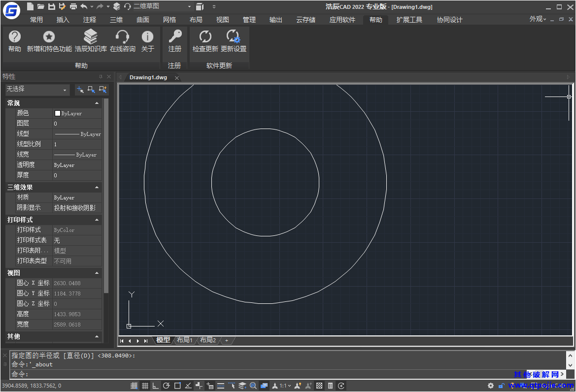The width and height of the screenshot is (576, 392).
Task: Open the GstarCAD application menu logo
Action: click(12, 10)
